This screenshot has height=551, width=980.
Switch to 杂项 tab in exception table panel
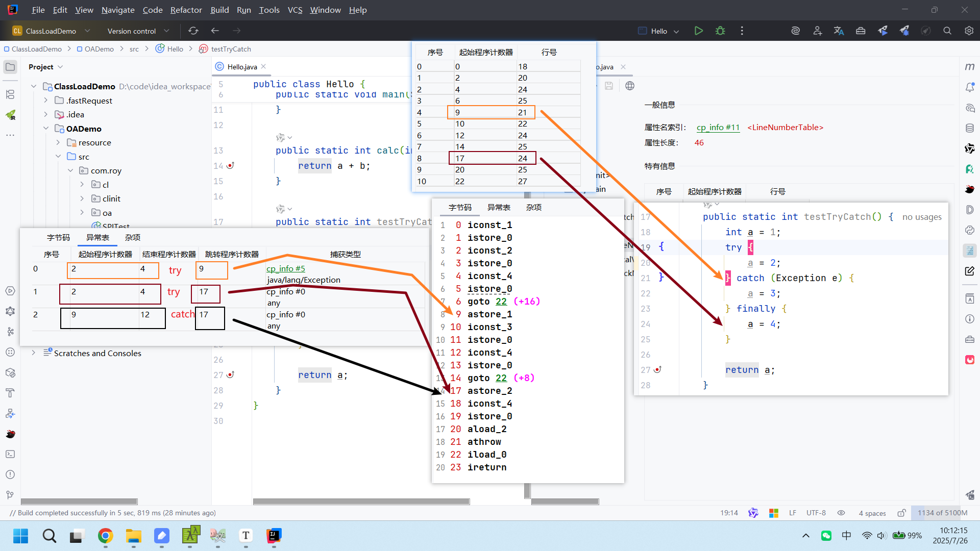[x=133, y=237]
